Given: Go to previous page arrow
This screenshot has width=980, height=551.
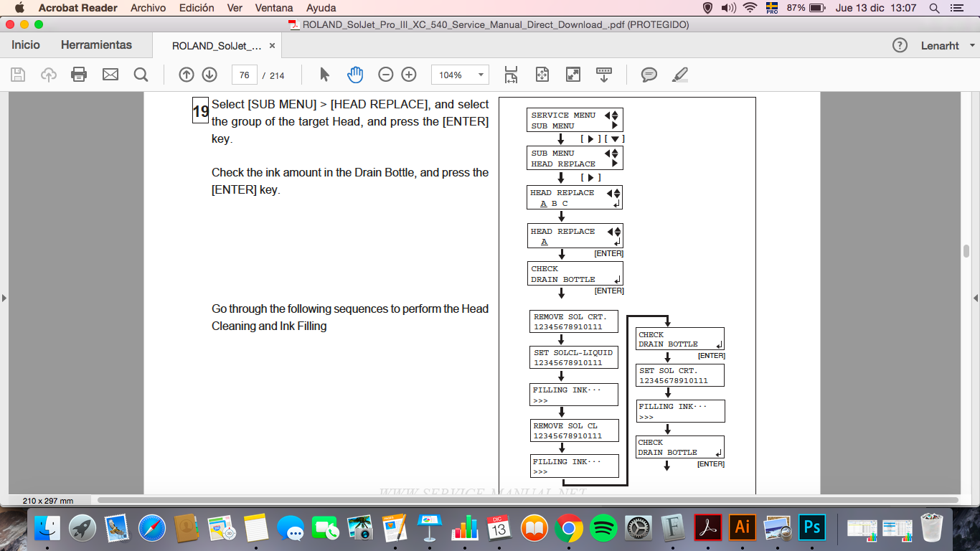Looking at the screenshot, I should point(187,75).
